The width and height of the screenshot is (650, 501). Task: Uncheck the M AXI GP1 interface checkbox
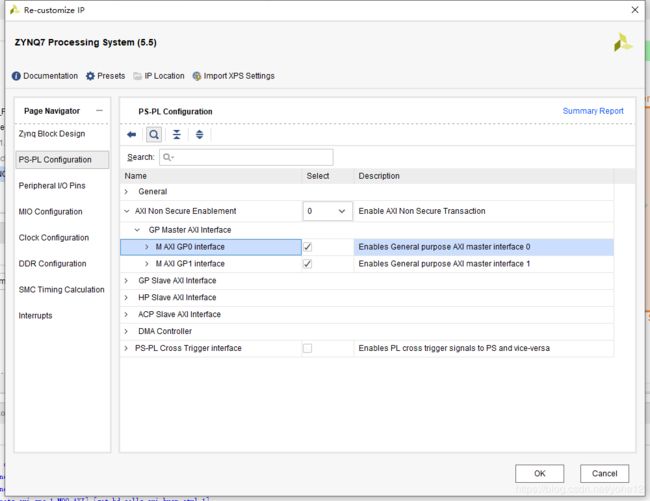tap(307, 264)
